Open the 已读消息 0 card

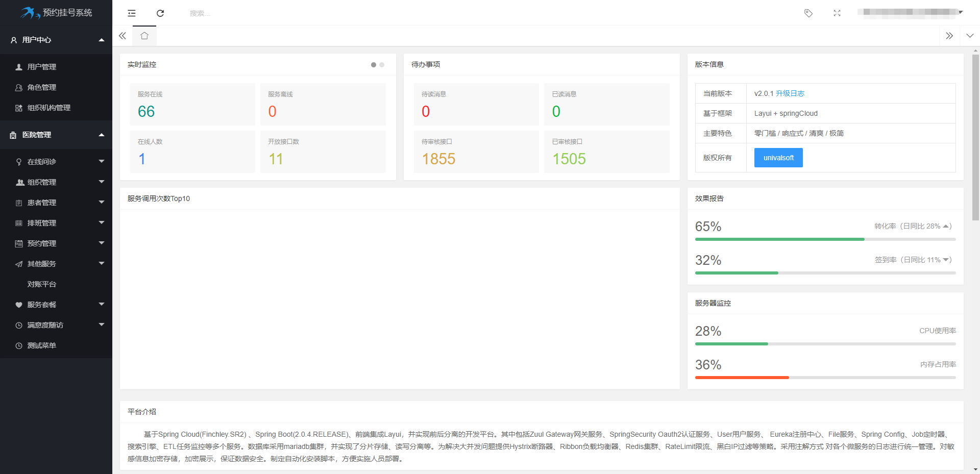pyautogui.click(x=607, y=104)
